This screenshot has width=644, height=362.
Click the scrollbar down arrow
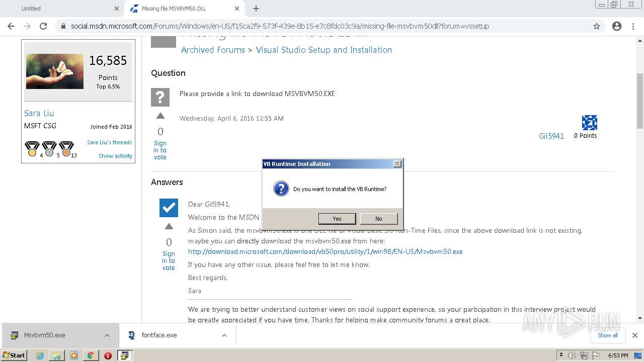coord(639,318)
